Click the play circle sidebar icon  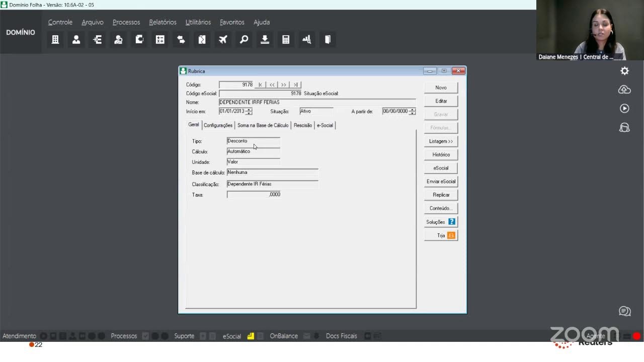[x=624, y=109]
